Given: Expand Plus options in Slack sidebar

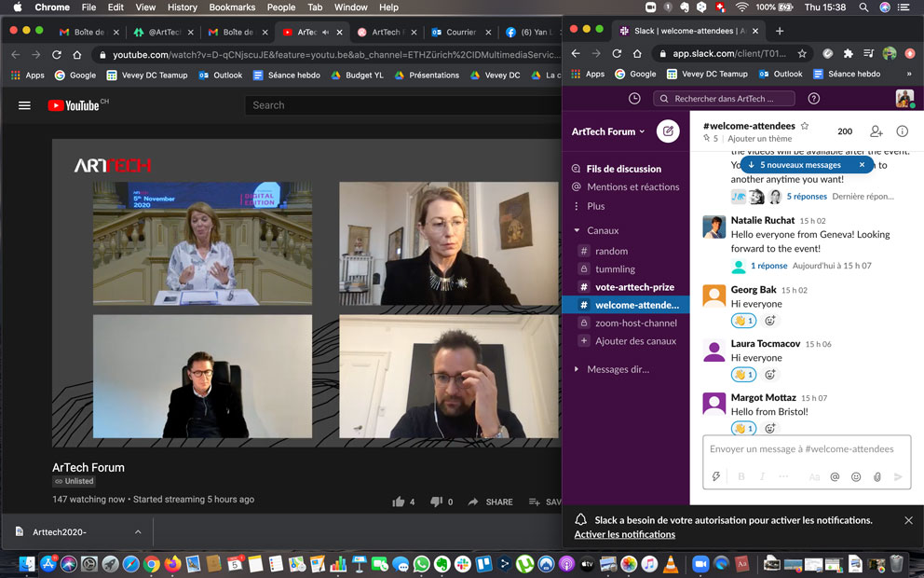Looking at the screenshot, I should (x=596, y=206).
